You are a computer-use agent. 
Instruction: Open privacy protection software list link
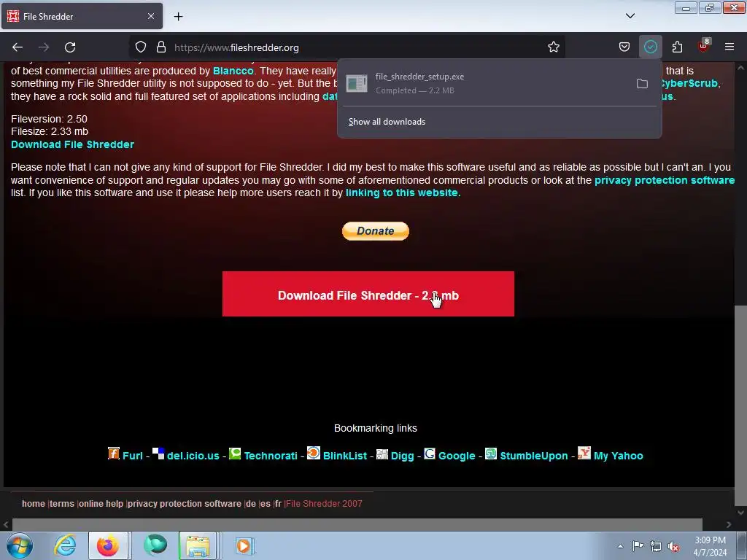(x=665, y=180)
